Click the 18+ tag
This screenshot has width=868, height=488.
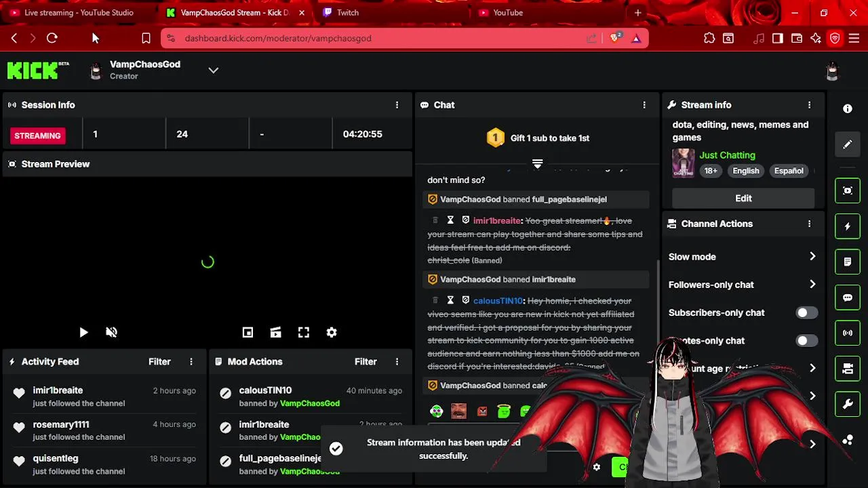(x=711, y=171)
